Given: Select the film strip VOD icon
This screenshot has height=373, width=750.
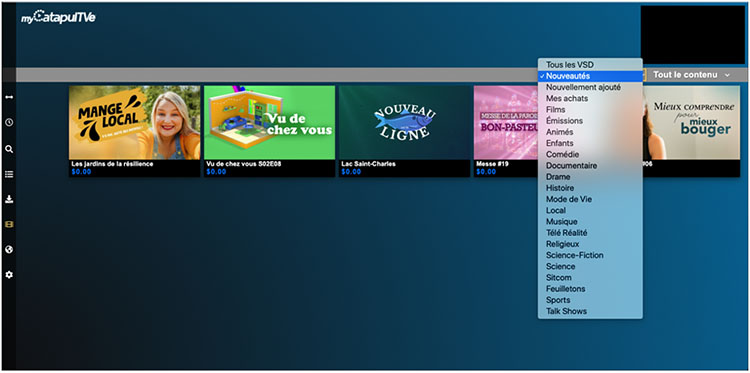Looking at the screenshot, I should 9,224.
